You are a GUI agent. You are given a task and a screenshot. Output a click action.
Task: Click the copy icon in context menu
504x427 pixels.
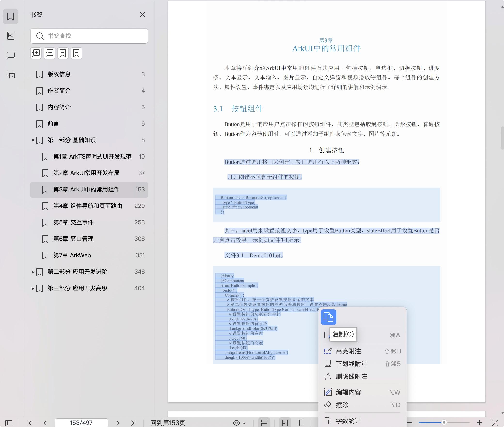pyautogui.click(x=328, y=317)
